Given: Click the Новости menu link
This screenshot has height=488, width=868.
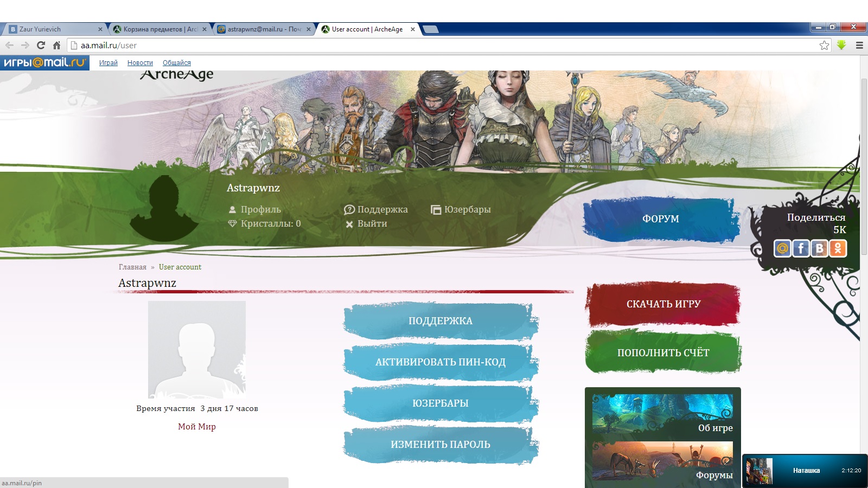Looking at the screenshot, I should pos(140,63).
